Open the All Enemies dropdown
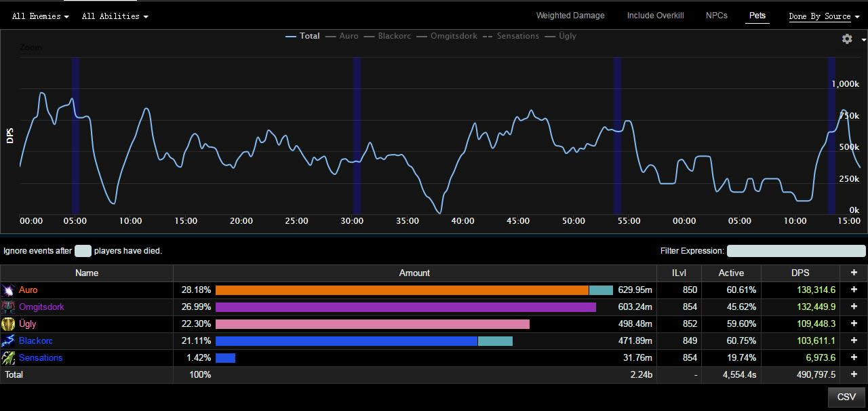The width and height of the screenshot is (868, 411). click(x=40, y=16)
